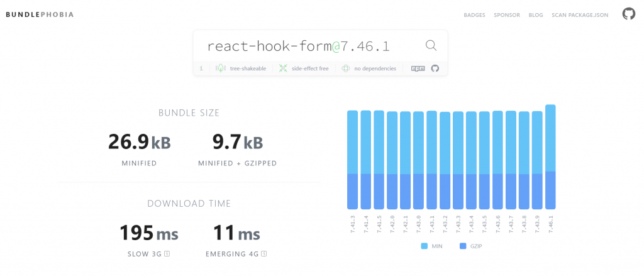This screenshot has height=276, width=644.
Task: Select the 7.41.3 version bar
Action: point(353,160)
